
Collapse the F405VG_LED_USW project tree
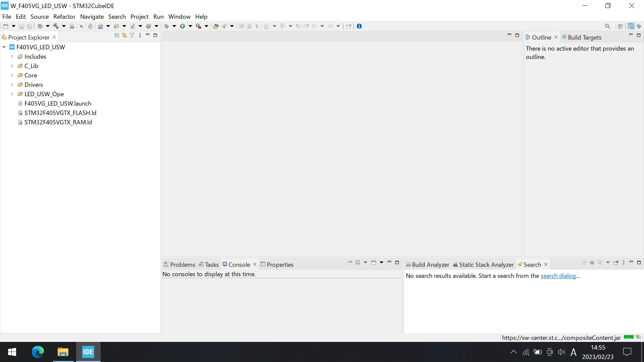pos(4,47)
